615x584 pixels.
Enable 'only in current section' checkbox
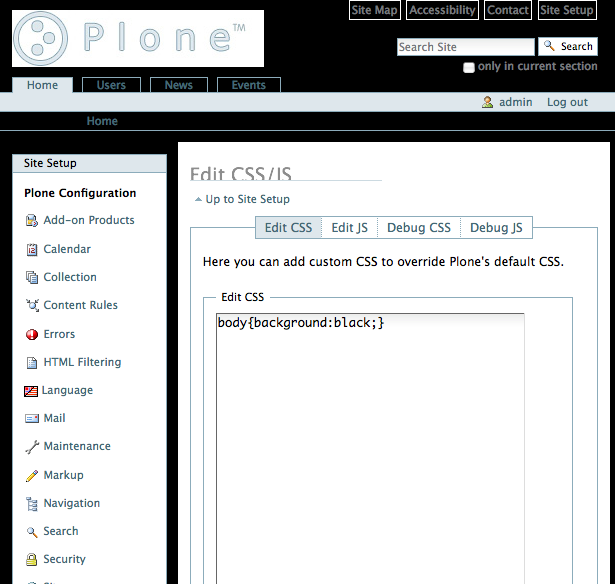(x=469, y=67)
